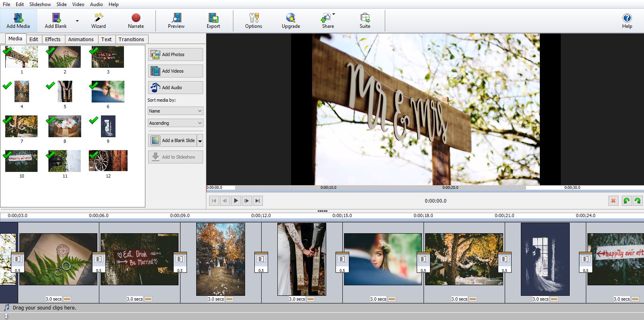This screenshot has width=644, height=320.
Task: Switch to the Edit tab
Action: (34, 39)
